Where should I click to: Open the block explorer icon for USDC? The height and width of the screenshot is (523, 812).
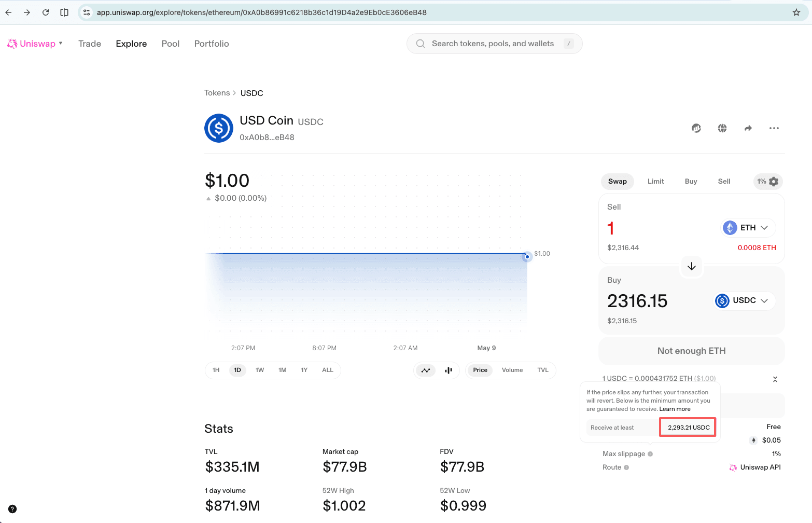[x=696, y=128]
